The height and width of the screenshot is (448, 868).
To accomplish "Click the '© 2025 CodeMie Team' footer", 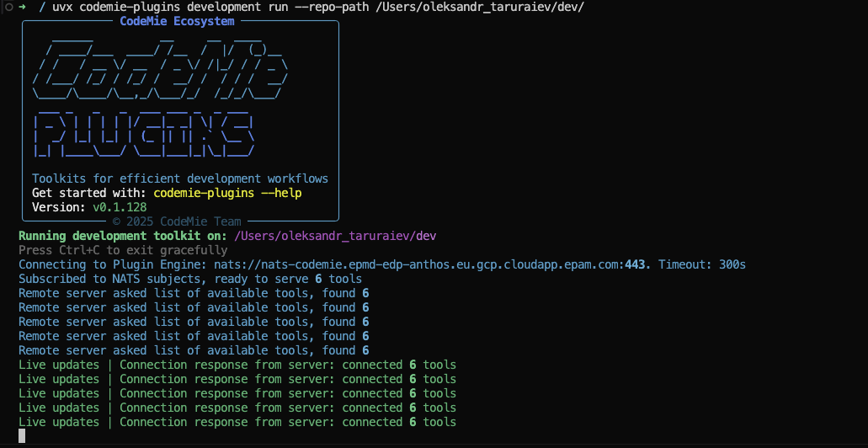I will [177, 221].
